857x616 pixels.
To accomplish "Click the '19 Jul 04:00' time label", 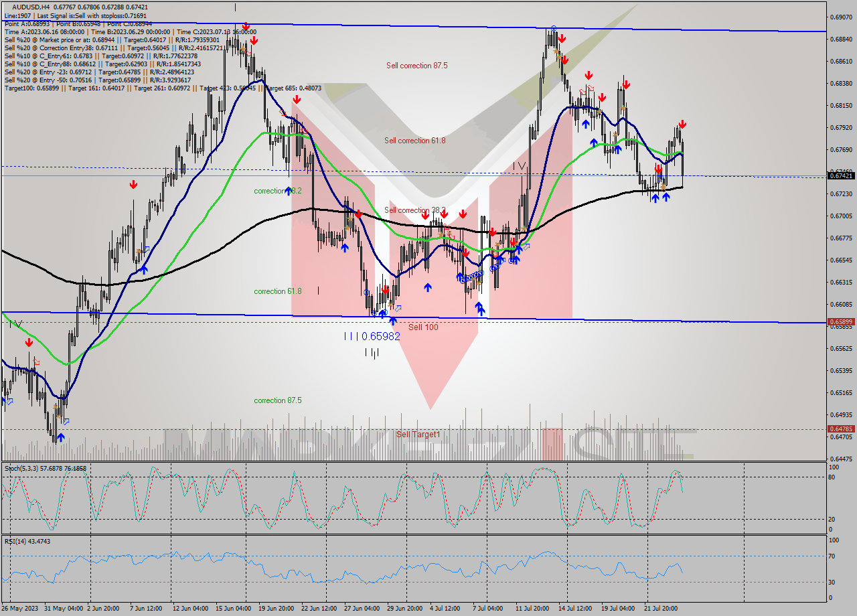I will [618, 608].
